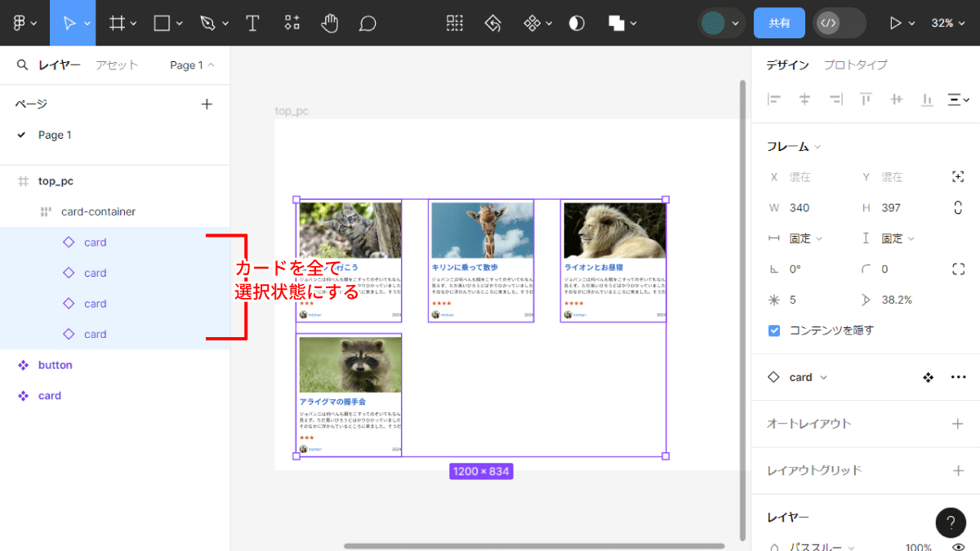Open the Resources panel icon
This screenshot has width=980, height=551.
pyautogui.click(x=292, y=23)
